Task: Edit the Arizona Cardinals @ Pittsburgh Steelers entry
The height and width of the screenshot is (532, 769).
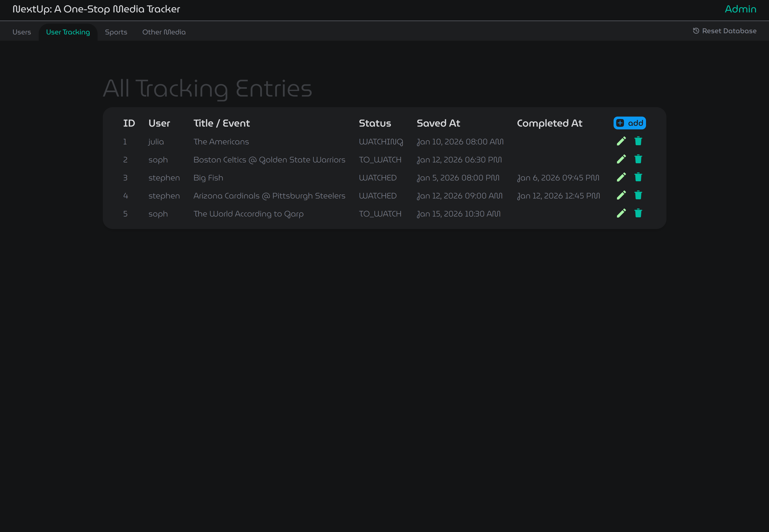Action: pyautogui.click(x=621, y=195)
